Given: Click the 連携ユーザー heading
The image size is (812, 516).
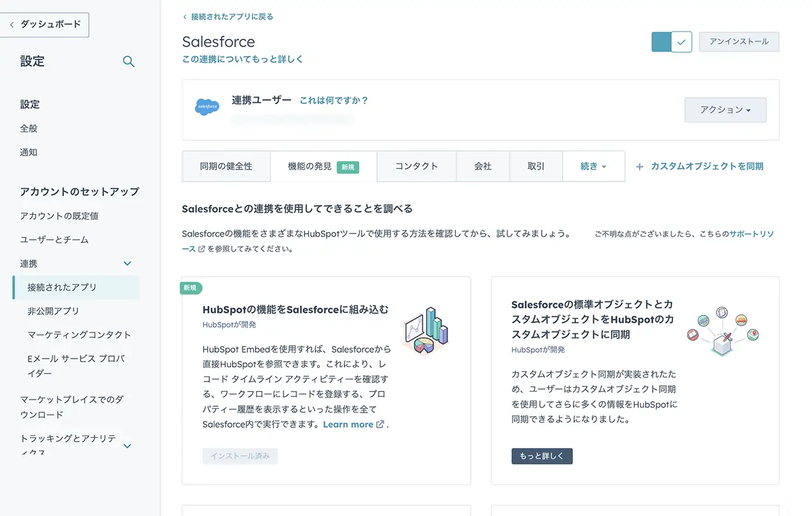Looking at the screenshot, I should pos(261,100).
